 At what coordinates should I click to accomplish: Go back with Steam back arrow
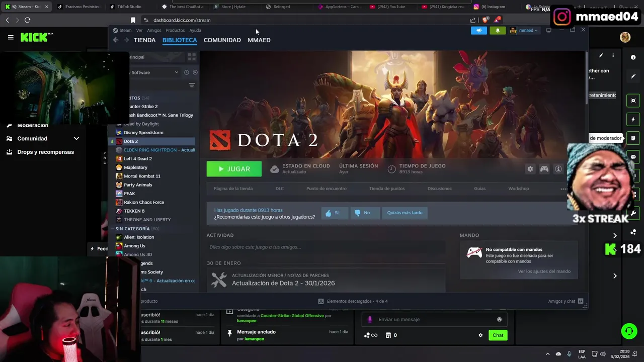click(x=116, y=40)
